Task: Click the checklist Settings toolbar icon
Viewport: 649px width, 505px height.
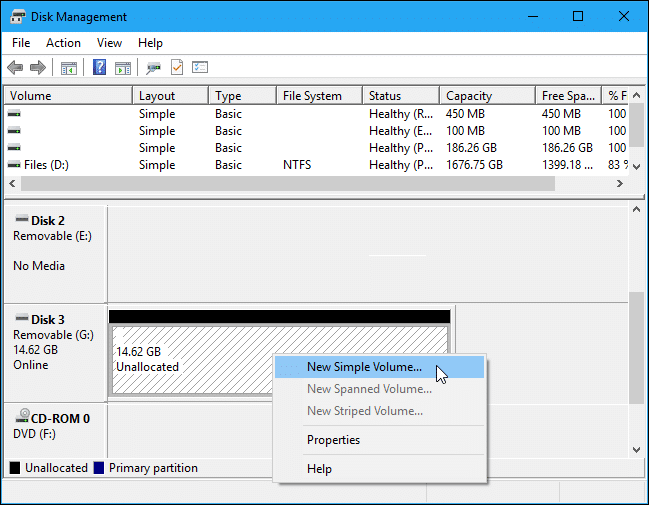Action: 200,68
